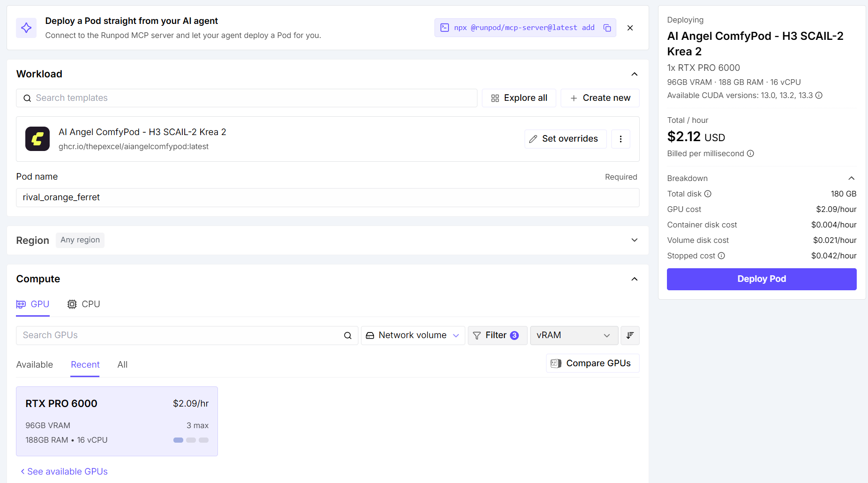
Task: Click the terminal icon in npx command
Action: (x=445, y=28)
